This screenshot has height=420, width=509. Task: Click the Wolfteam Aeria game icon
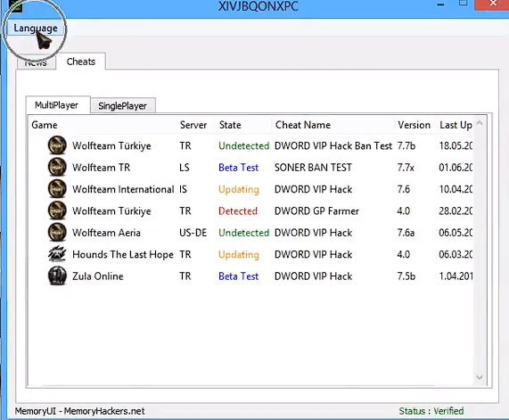(57, 232)
